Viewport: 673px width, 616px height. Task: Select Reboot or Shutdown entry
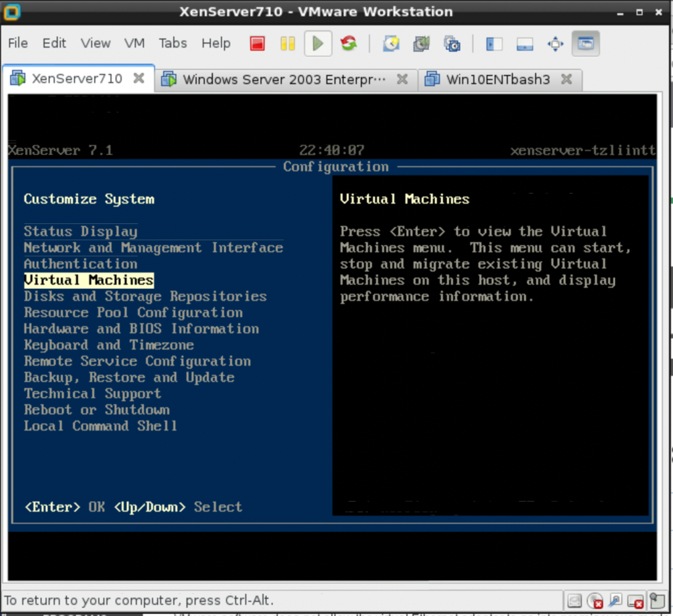click(x=97, y=410)
